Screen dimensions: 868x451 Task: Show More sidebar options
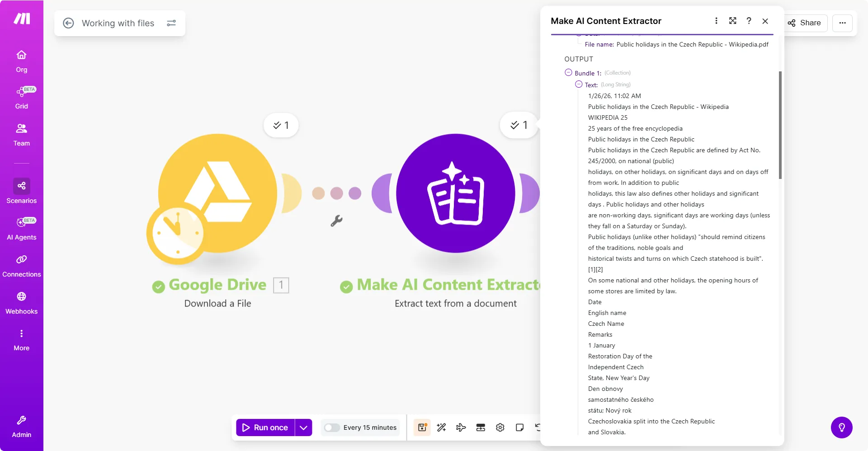click(x=22, y=340)
